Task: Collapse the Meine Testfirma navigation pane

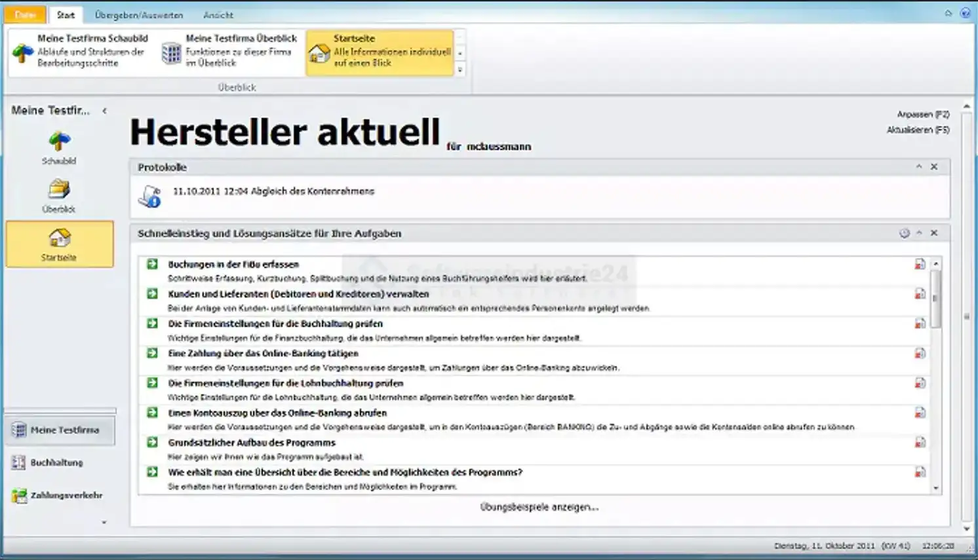Action: [105, 111]
